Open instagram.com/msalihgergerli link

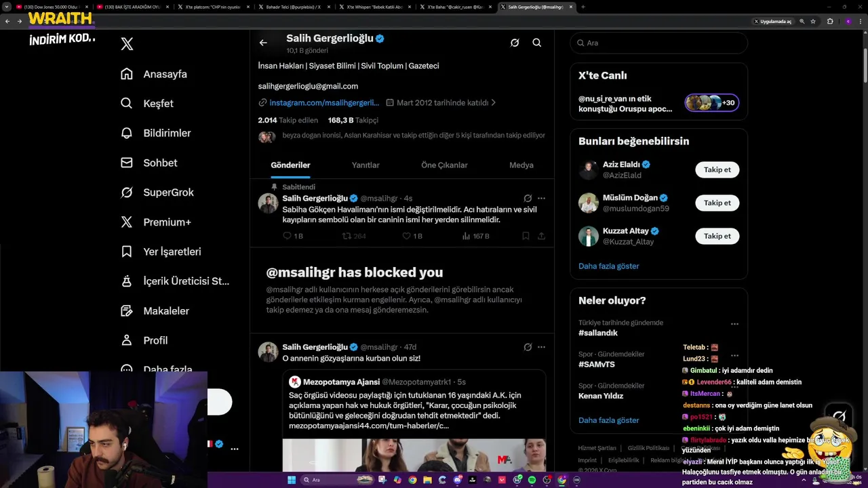coord(324,103)
